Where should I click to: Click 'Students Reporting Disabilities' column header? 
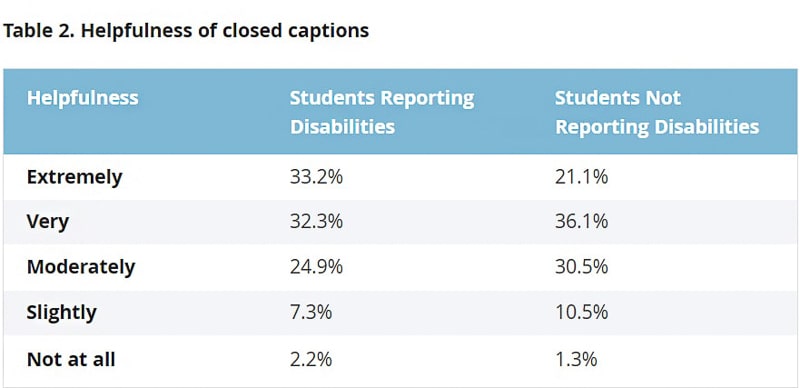tap(382, 112)
